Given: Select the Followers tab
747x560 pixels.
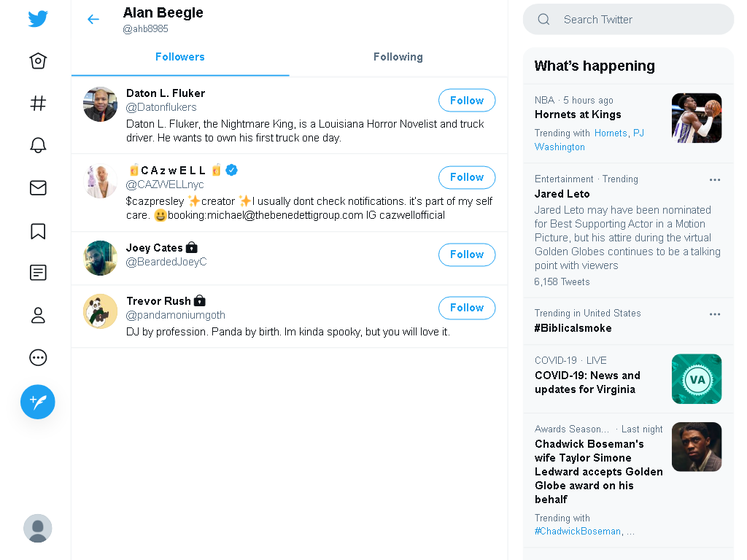Looking at the screenshot, I should (180, 57).
